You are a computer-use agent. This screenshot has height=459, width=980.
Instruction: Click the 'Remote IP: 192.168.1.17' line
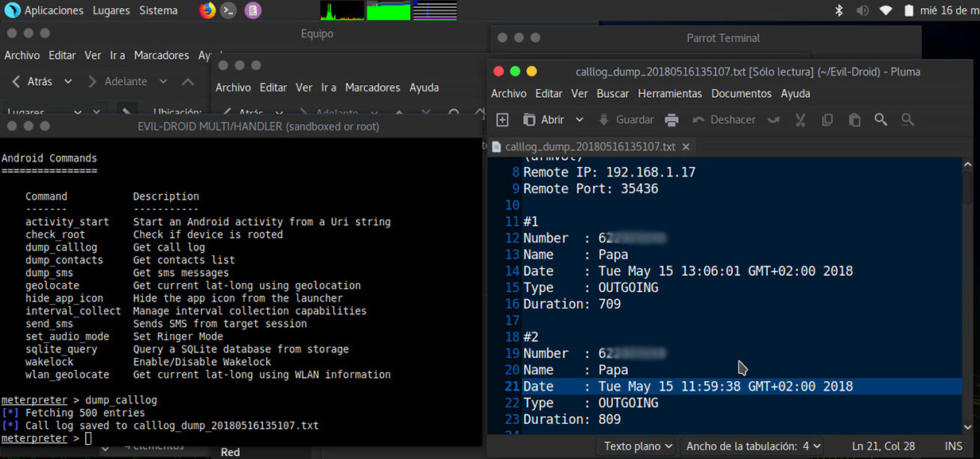click(x=609, y=172)
